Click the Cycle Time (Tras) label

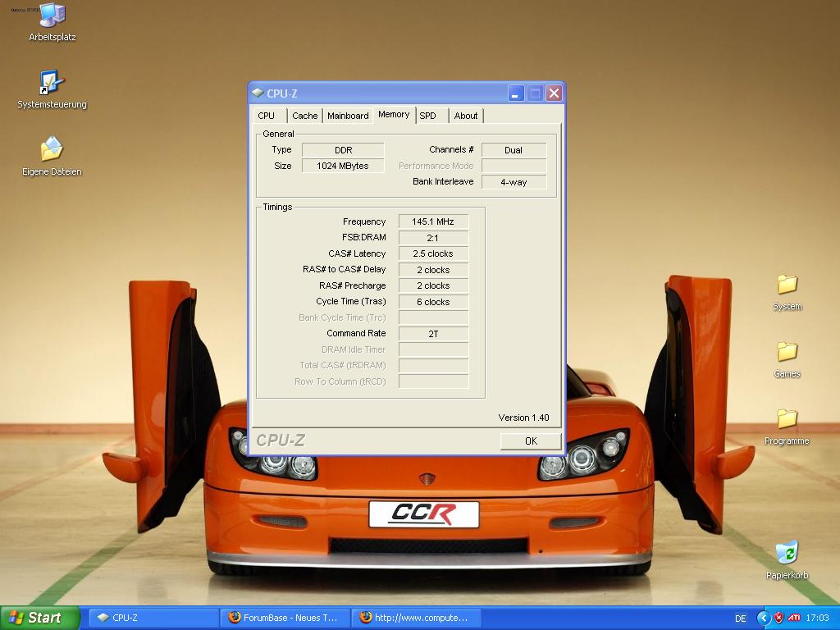click(x=351, y=302)
